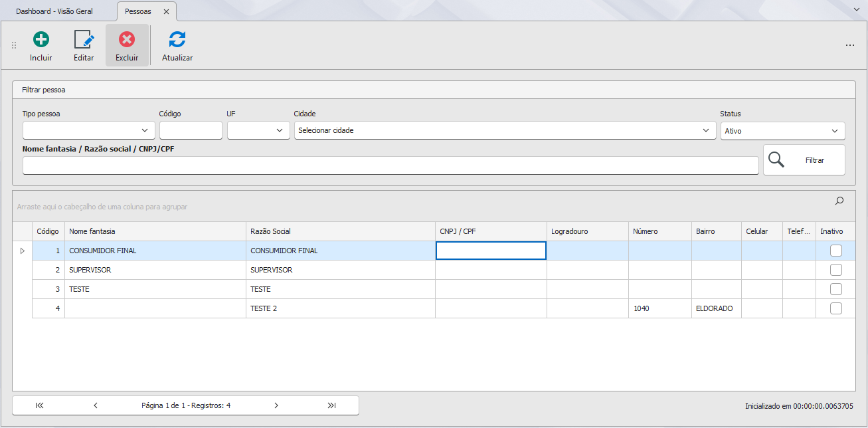Toggle Inativo checkbox for TESTE 2

point(836,308)
